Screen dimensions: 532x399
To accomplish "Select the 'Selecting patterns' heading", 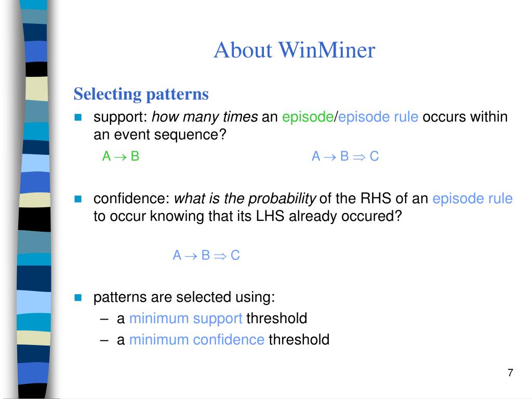I will (x=141, y=94).
